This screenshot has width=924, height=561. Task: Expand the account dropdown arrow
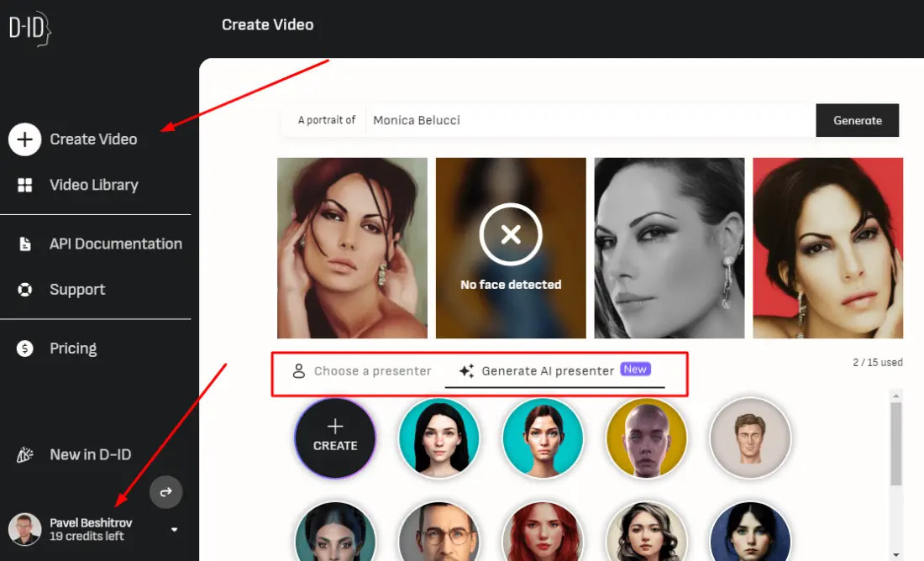[x=175, y=529]
